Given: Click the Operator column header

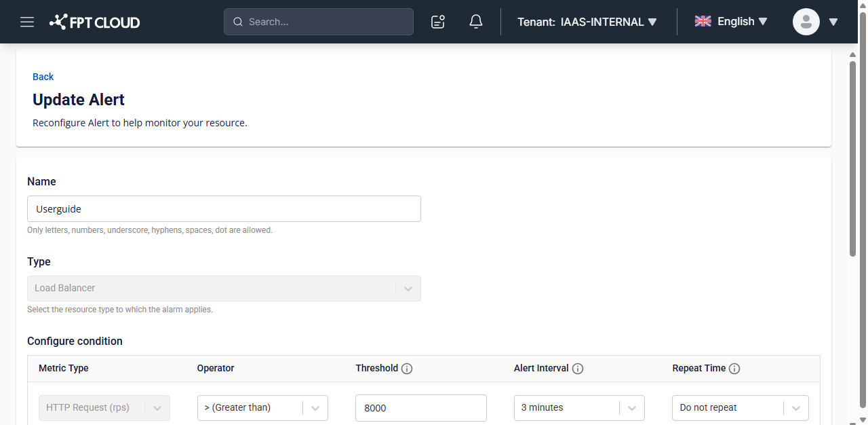Looking at the screenshot, I should (216, 369).
